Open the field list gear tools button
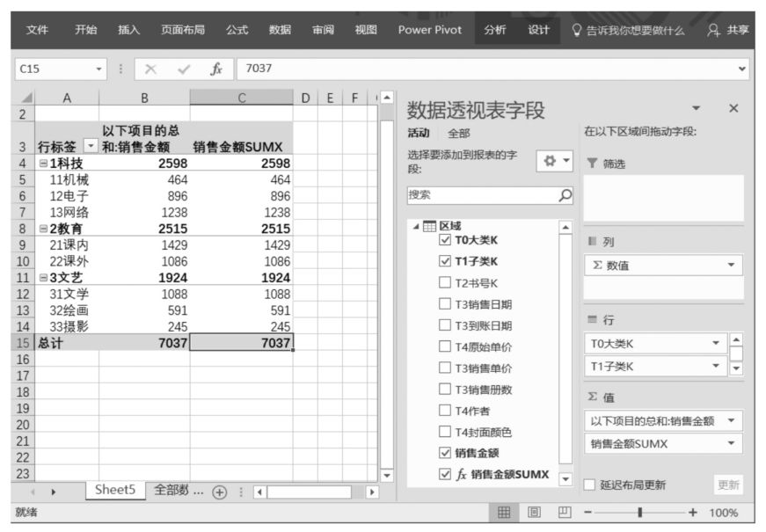 [x=554, y=161]
